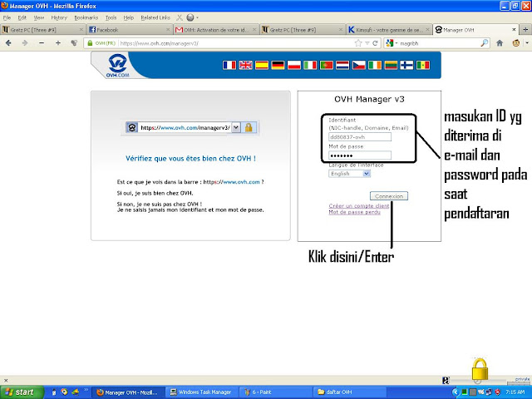
Task: Open the Edit menu
Action: point(22,17)
